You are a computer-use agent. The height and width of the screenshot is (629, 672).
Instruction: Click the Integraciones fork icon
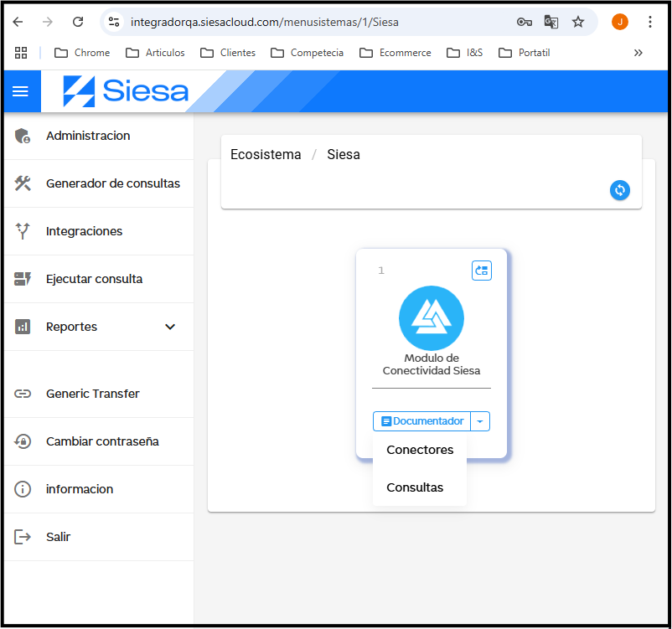(23, 231)
